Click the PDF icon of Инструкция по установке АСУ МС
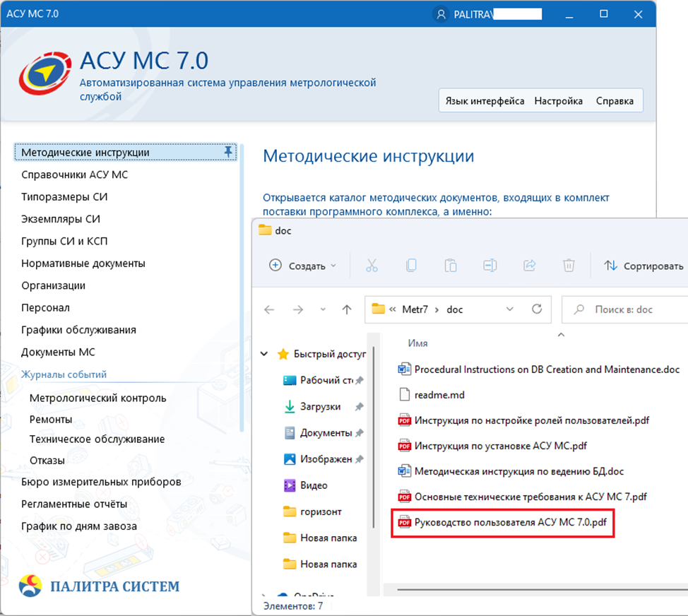This screenshot has width=688, height=616. [404, 446]
